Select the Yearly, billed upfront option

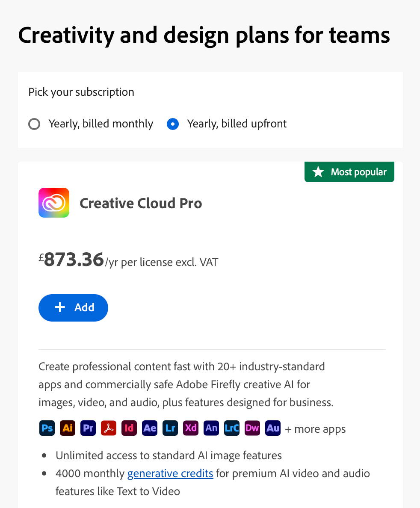(x=172, y=124)
